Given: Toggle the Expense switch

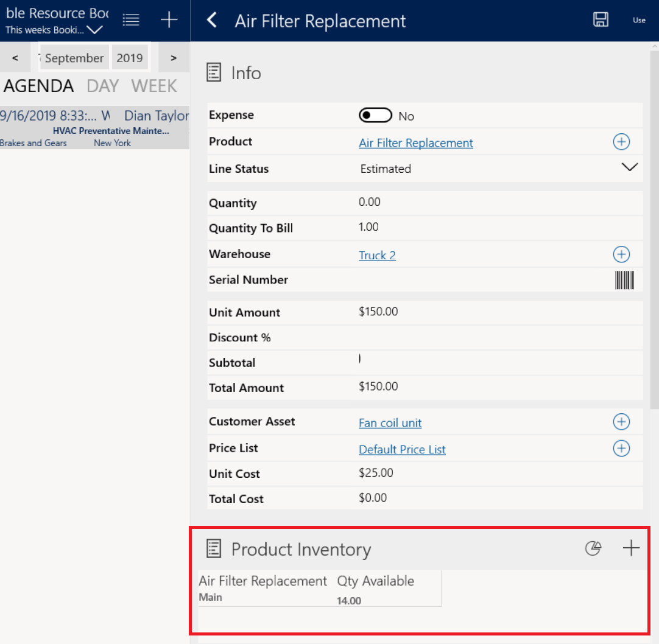Looking at the screenshot, I should coord(374,116).
